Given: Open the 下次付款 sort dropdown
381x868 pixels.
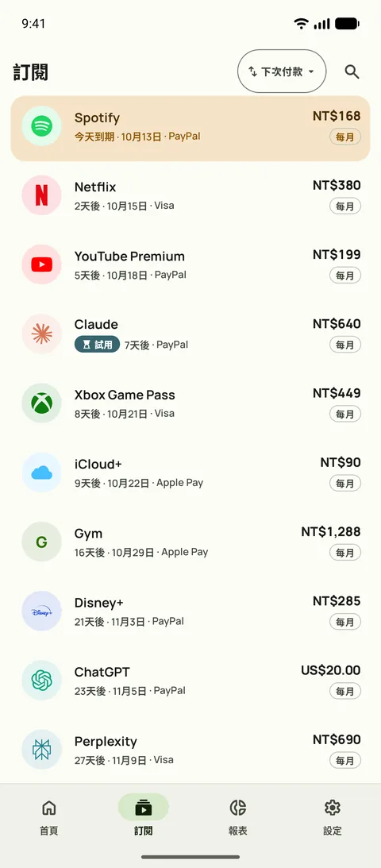Looking at the screenshot, I should pyautogui.click(x=282, y=71).
